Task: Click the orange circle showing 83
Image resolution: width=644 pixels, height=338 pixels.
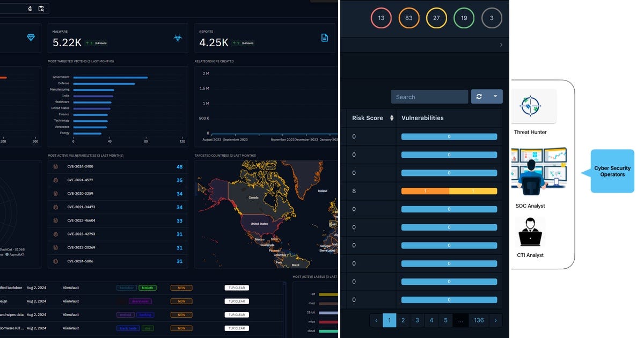Action: click(409, 18)
